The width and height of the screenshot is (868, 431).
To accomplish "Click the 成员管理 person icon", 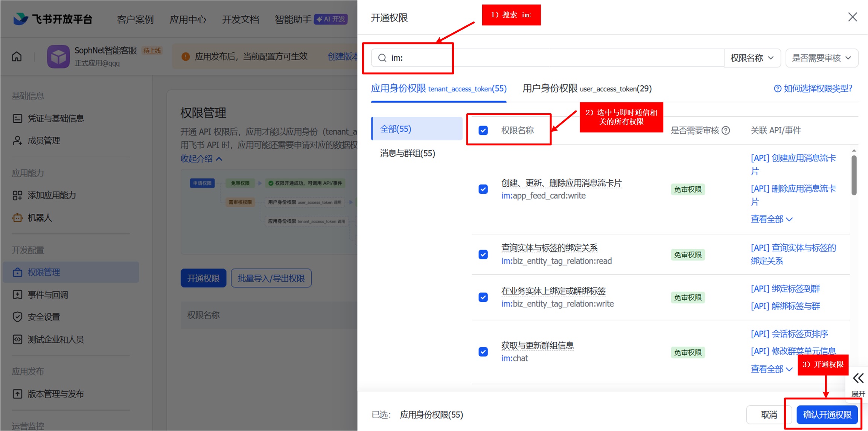I will click(17, 140).
